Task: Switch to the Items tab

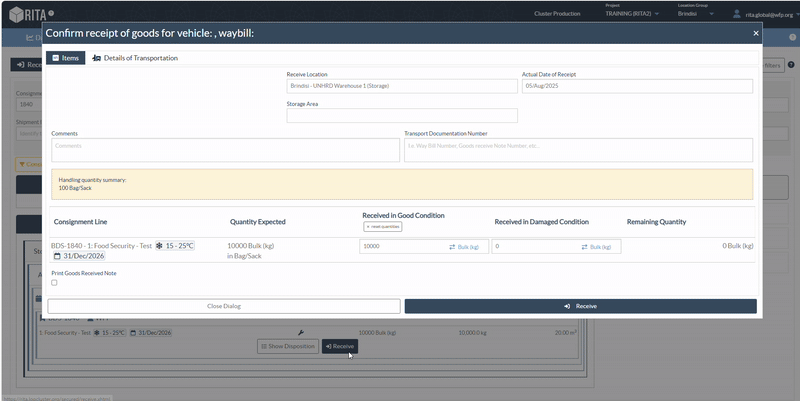Action: [65, 58]
